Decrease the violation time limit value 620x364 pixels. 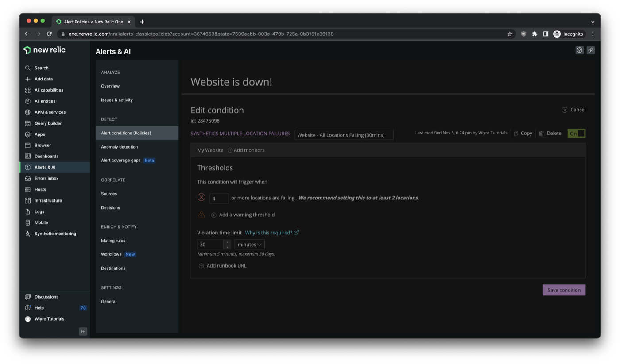[227, 247]
